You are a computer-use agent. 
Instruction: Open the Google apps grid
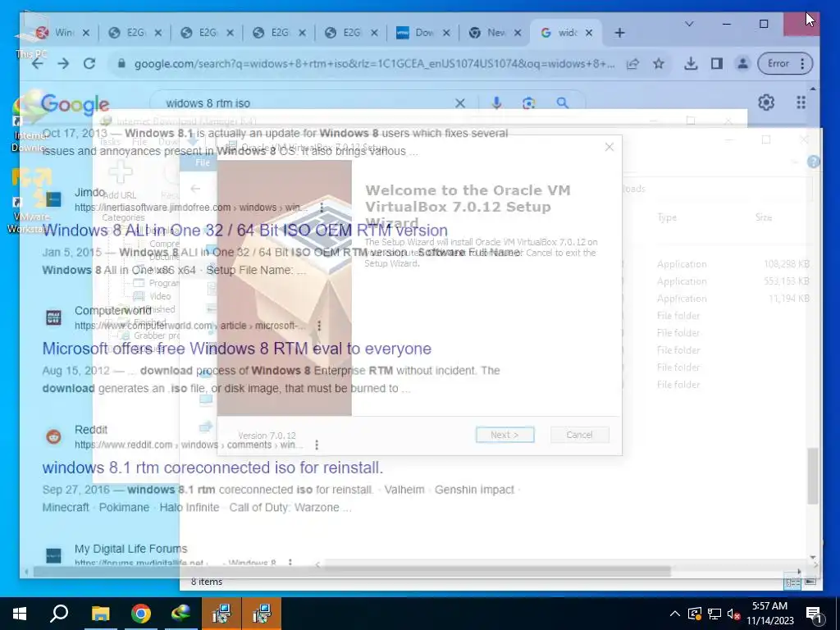click(801, 103)
